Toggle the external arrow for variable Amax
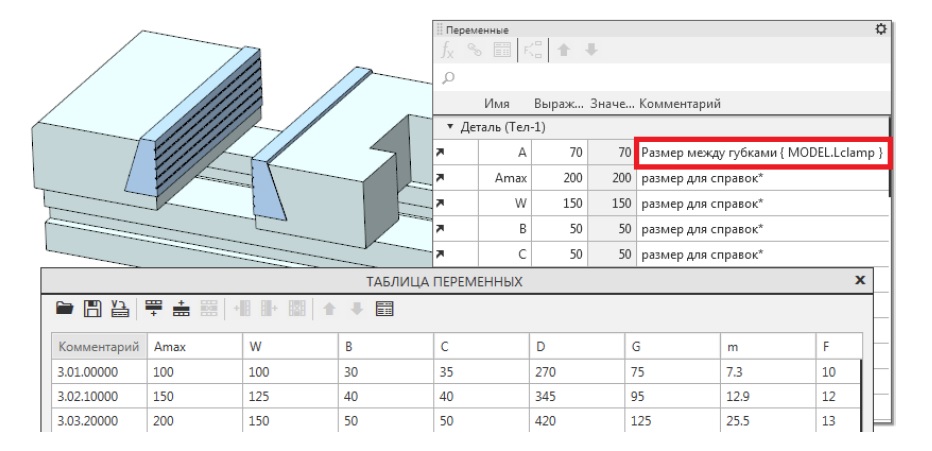The image size is (932, 451). (441, 179)
